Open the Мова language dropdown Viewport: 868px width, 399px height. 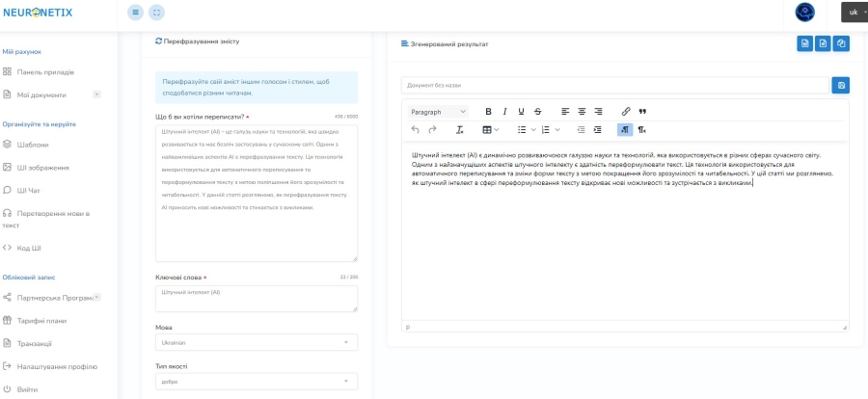(x=257, y=342)
